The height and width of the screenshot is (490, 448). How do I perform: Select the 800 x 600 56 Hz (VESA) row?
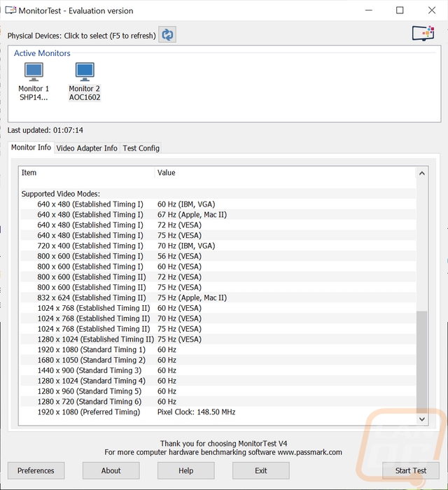pos(218,256)
